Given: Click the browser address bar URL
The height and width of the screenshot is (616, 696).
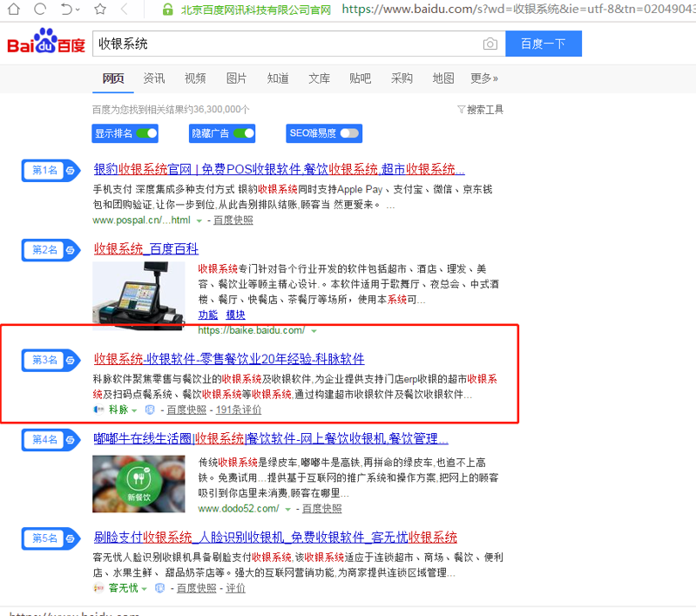Looking at the screenshot, I should click(x=518, y=9).
